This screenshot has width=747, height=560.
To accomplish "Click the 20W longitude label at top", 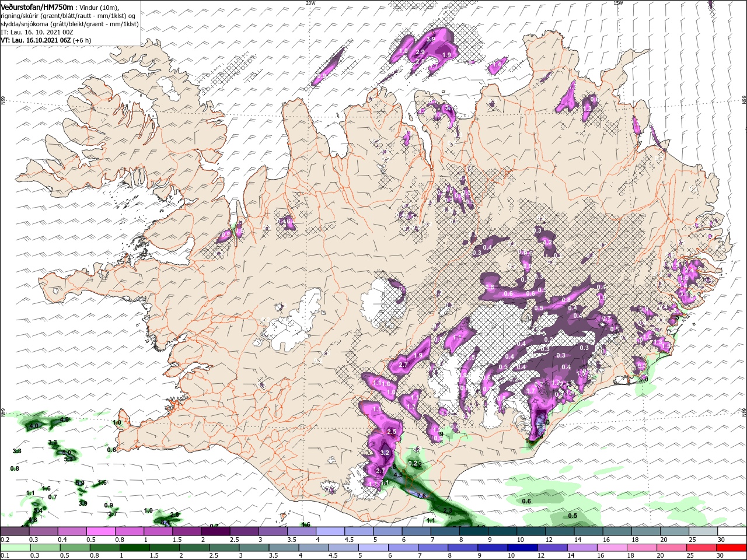I will [x=310, y=3].
